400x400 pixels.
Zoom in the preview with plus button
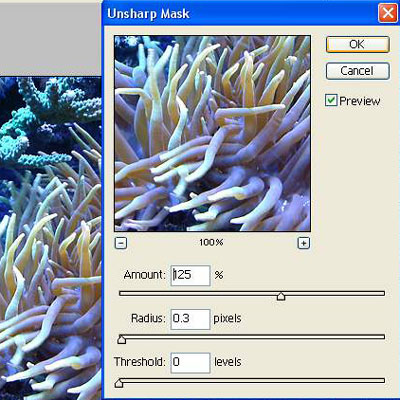click(303, 243)
